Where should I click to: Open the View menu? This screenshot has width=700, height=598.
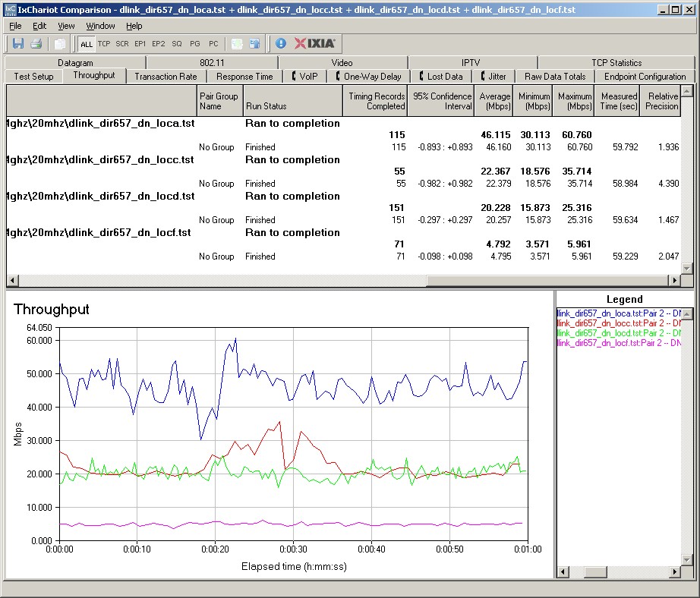66,26
